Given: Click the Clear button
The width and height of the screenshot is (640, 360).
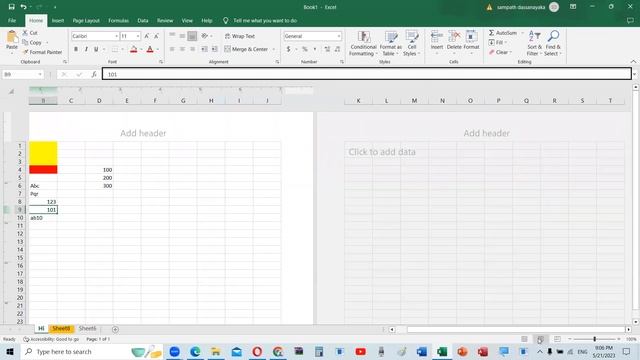Looking at the screenshot, I should click(499, 52).
